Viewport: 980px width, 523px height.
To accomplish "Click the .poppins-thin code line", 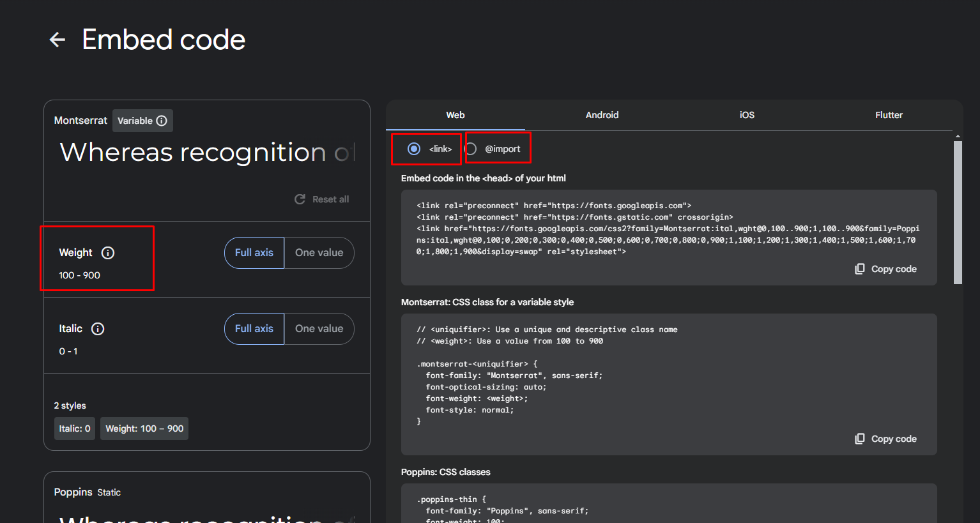I will (452, 499).
